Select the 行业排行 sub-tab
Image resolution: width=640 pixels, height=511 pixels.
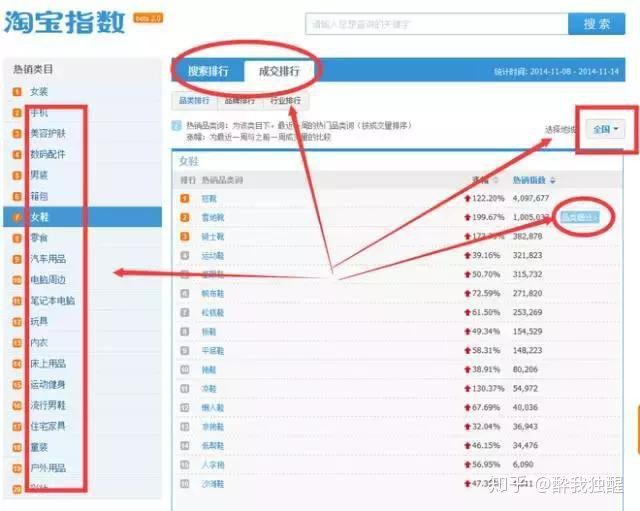pos(285,101)
